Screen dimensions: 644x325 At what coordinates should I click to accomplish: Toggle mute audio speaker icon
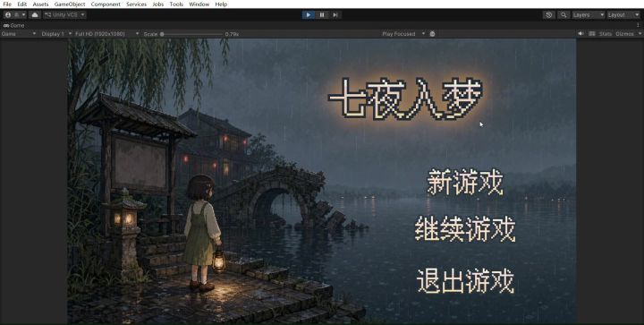click(580, 34)
